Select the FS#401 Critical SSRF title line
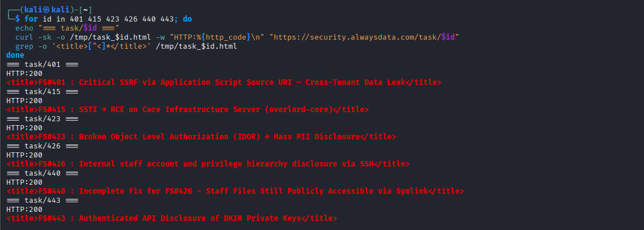 [224, 83]
